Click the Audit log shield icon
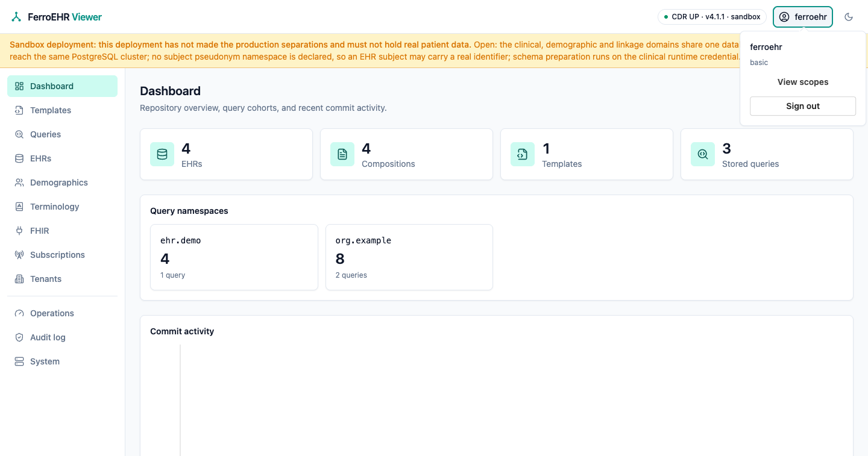Viewport: 868px width, 456px height. [19, 337]
